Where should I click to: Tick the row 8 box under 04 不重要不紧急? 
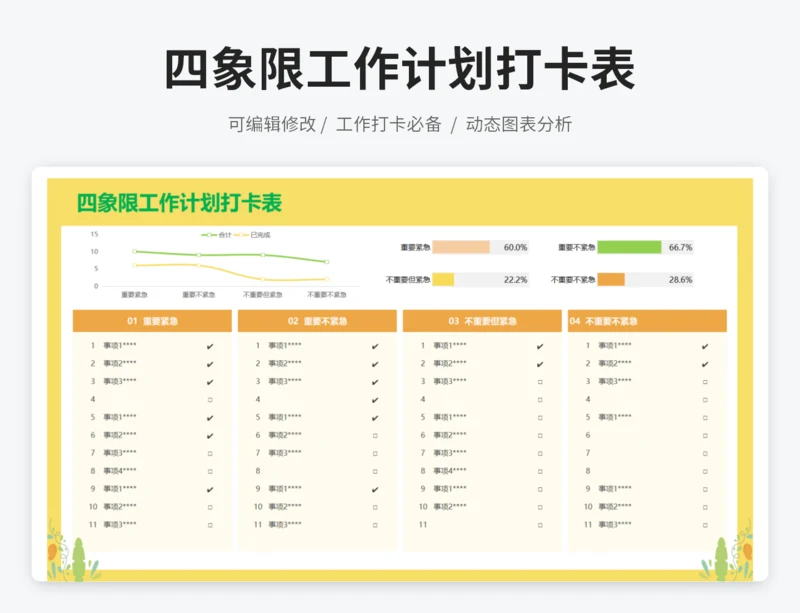705,471
